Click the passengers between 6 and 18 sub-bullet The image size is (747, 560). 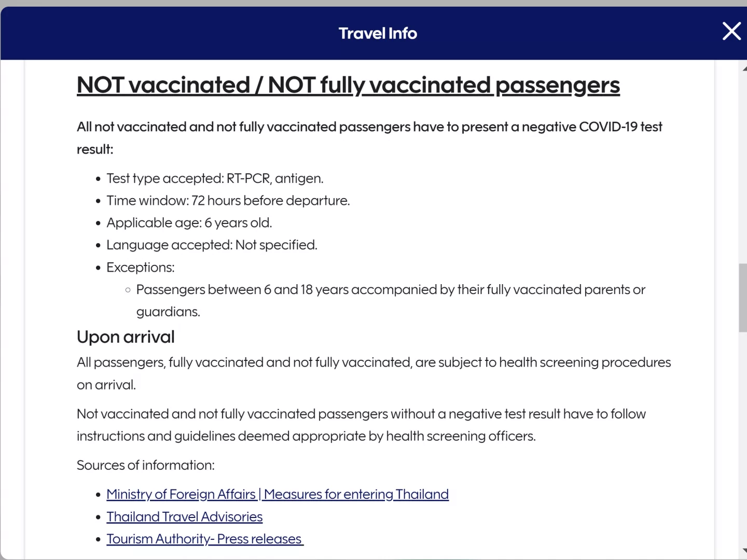[x=390, y=290]
